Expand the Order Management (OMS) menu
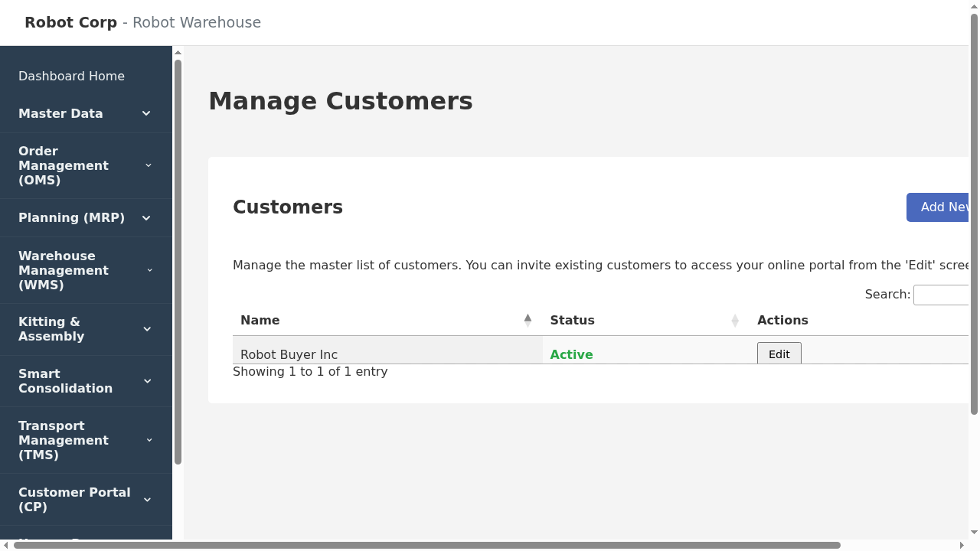Viewport: 980px width, 551px height. [149, 165]
